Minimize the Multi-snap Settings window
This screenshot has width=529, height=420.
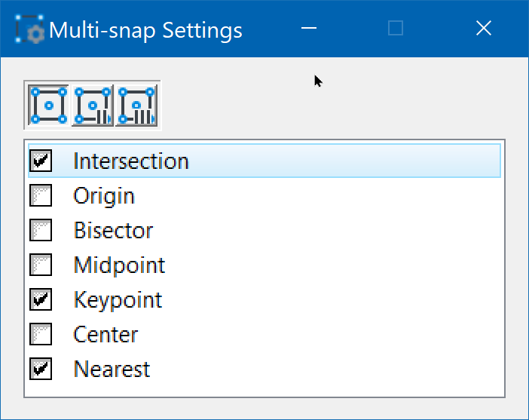[x=307, y=29]
